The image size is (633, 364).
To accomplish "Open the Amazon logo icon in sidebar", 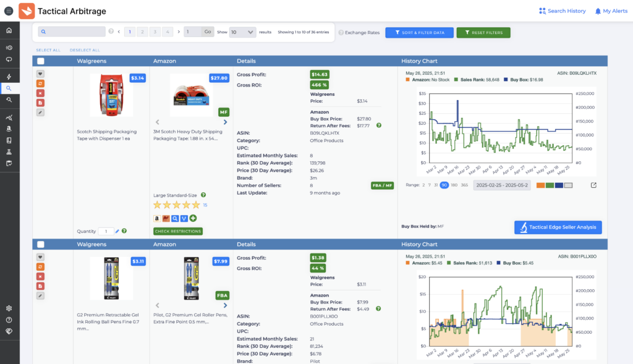I will point(9,129).
